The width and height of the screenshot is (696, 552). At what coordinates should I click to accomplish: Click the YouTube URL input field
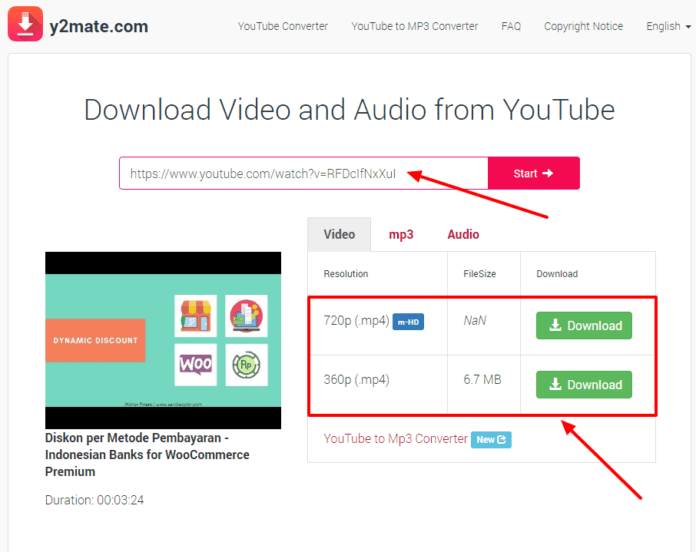pyautogui.click(x=304, y=173)
